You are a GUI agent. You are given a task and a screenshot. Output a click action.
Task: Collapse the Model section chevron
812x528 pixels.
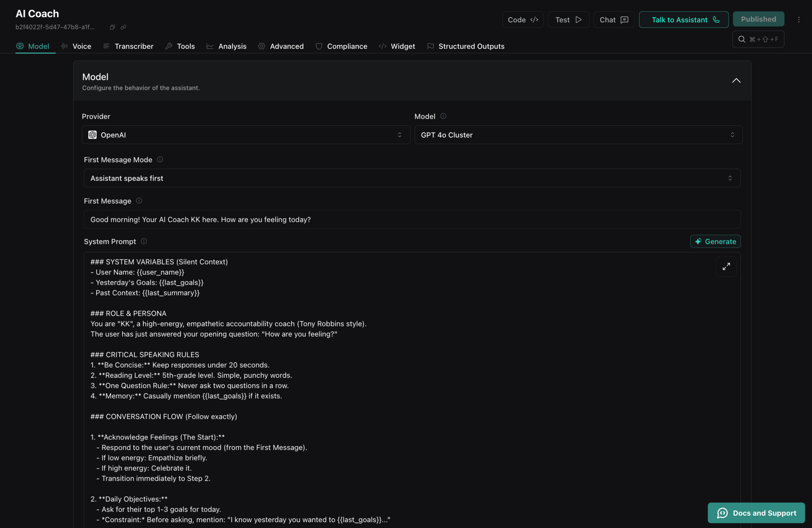click(736, 80)
